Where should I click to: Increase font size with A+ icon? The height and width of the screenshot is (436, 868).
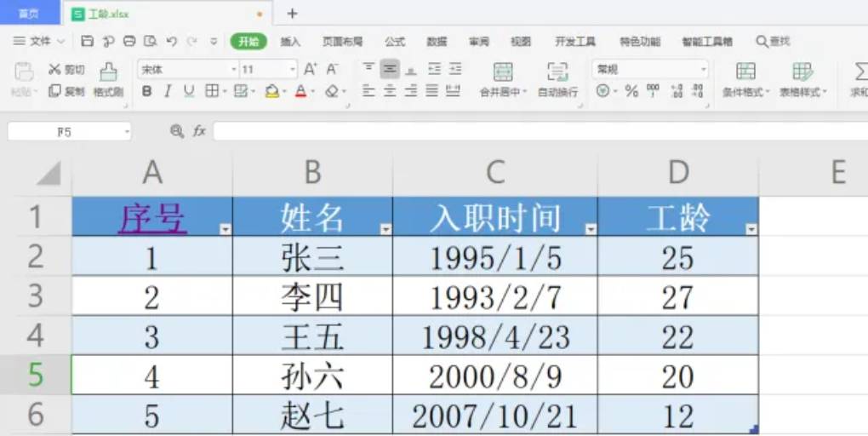click(310, 69)
